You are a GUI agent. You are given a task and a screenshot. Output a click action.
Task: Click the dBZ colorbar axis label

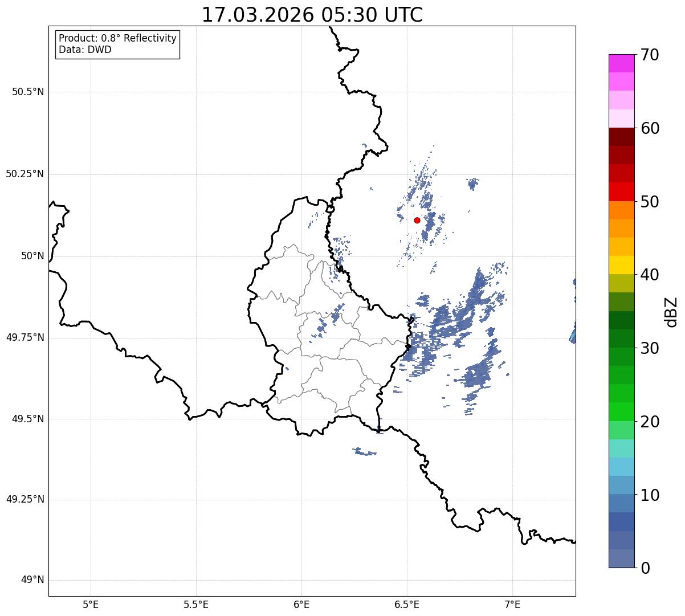[671, 312]
